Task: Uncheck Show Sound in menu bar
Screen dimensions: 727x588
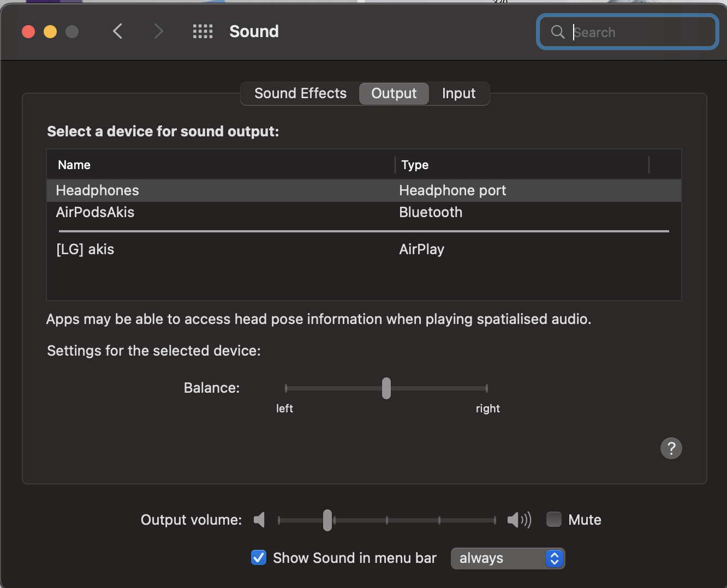Action: (x=258, y=557)
